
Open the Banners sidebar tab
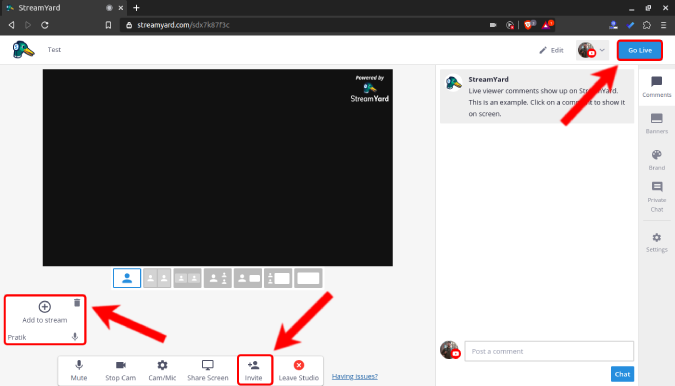pyautogui.click(x=656, y=123)
